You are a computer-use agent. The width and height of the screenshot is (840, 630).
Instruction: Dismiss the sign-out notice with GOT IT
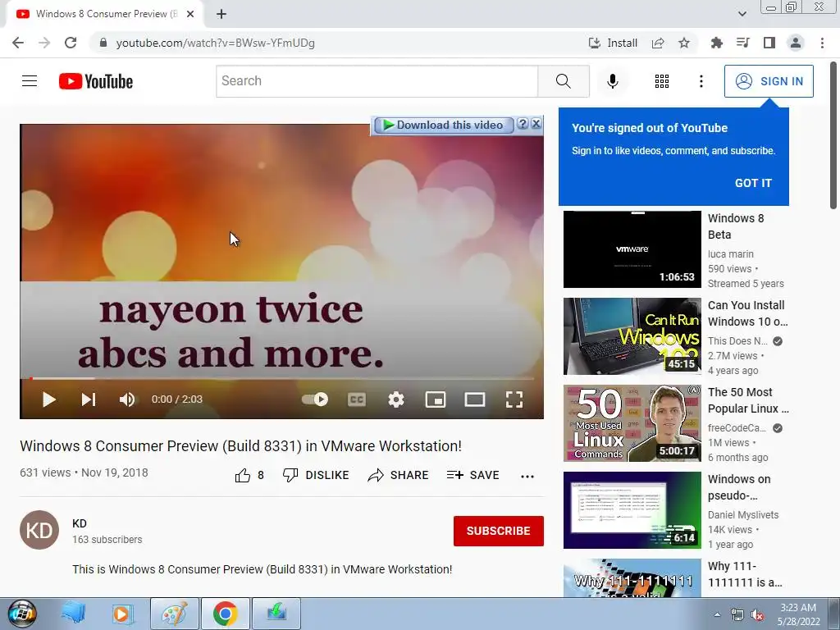pyautogui.click(x=753, y=183)
